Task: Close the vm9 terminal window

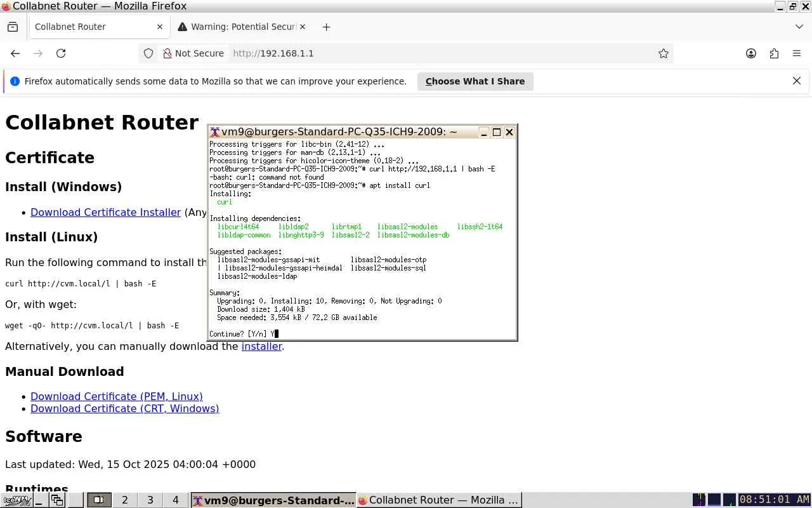Action: [x=509, y=132]
